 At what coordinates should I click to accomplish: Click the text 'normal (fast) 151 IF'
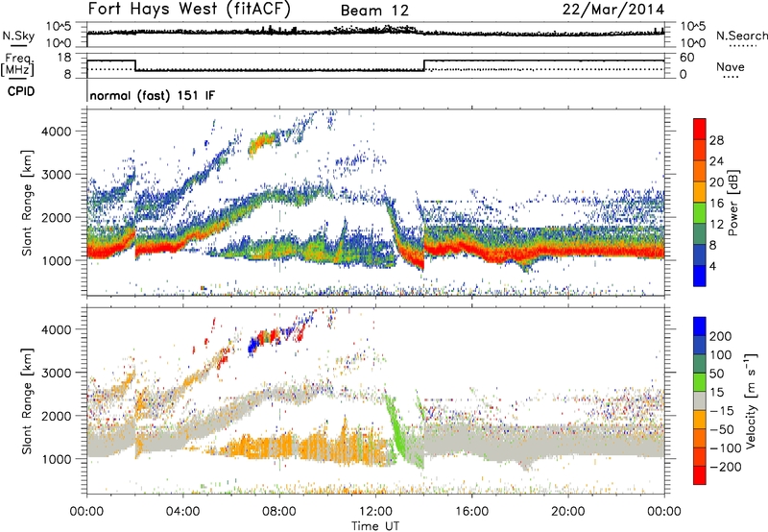tap(153, 96)
